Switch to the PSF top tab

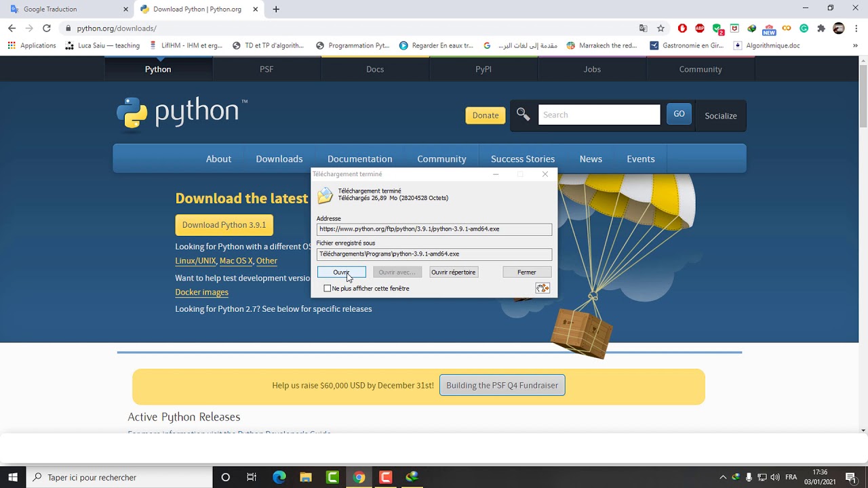267,69
